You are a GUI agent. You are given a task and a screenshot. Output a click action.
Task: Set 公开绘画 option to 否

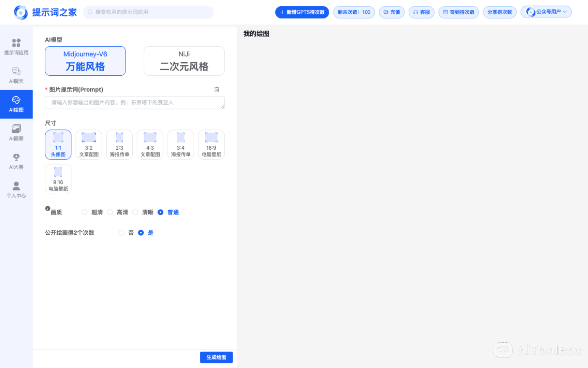coord(121,233)
